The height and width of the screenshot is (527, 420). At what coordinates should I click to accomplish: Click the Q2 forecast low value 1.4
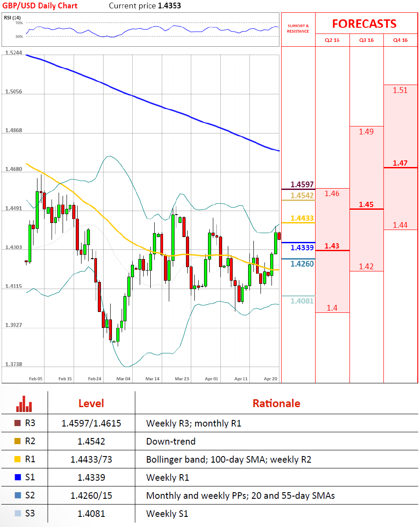click(332, 308)
